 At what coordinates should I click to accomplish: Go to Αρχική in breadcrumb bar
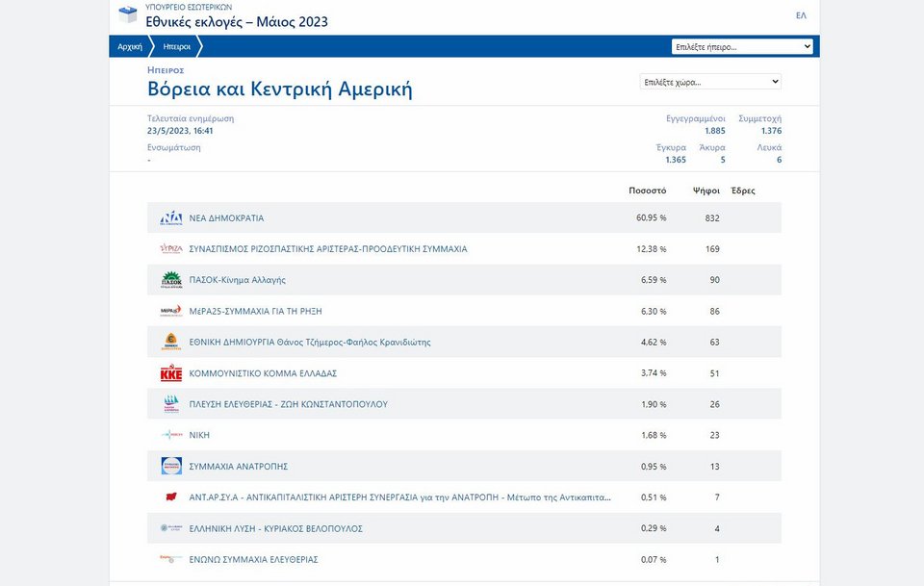pos(130,46)
